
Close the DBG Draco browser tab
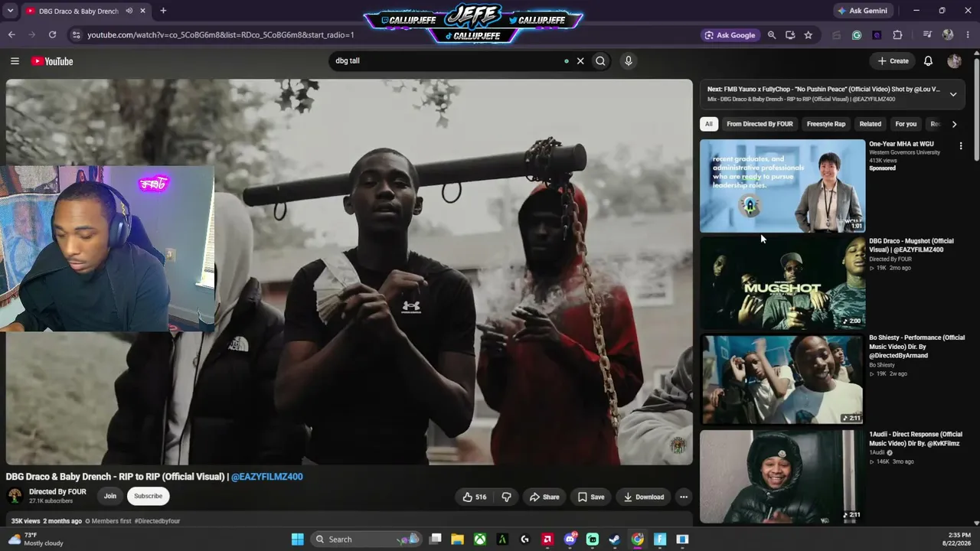pos(142,11)
